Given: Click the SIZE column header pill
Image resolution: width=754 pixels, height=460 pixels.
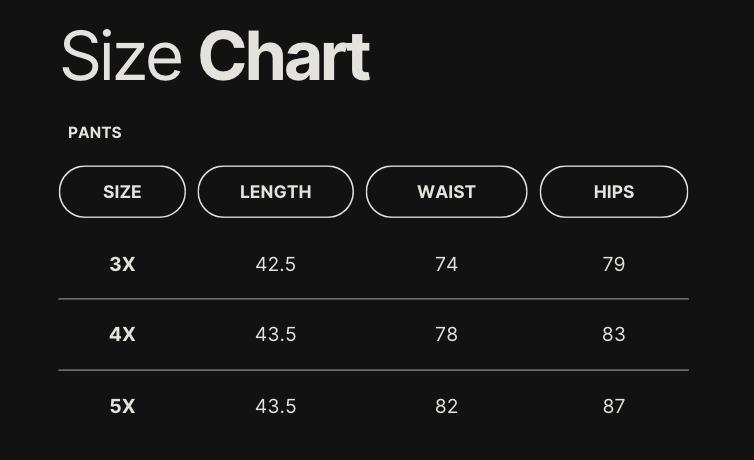Looking at the screenshot, I should coord(122,192).
